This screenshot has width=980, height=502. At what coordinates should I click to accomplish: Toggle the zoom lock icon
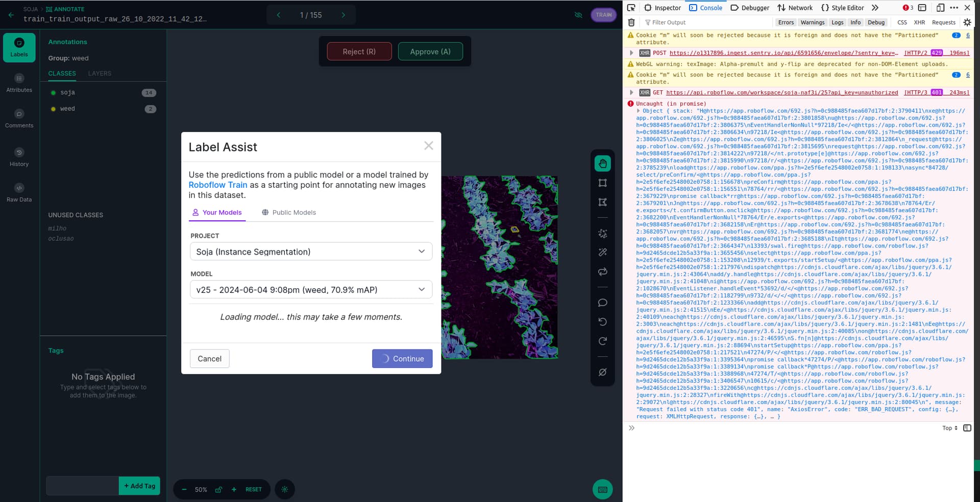(218, 490)
